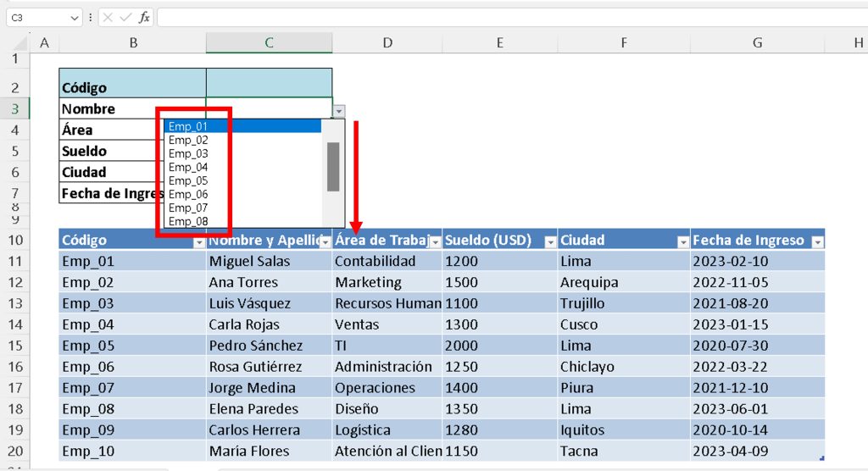Open the Código column filter button

click(199, 242)
